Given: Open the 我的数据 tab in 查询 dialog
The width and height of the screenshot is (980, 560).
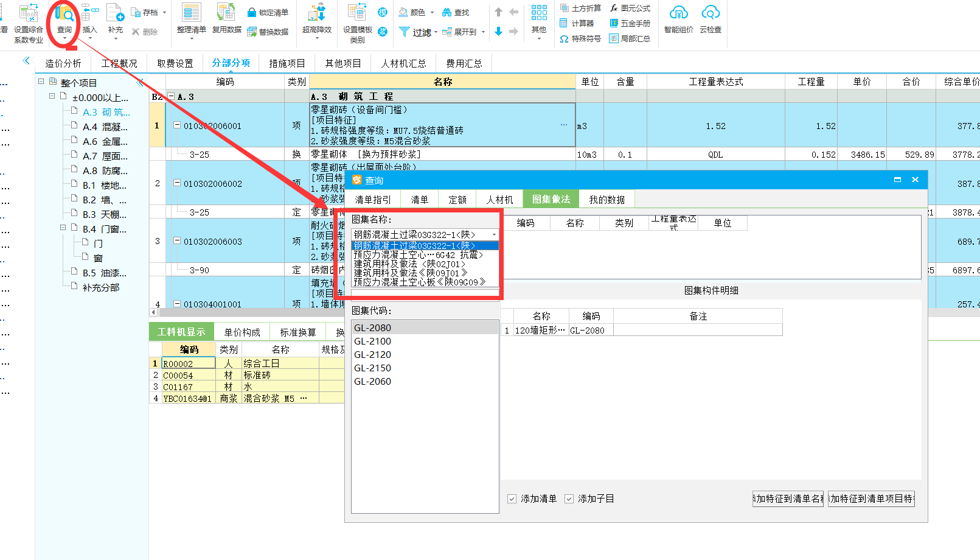Looking at the screenshot, I should [607, 200].
